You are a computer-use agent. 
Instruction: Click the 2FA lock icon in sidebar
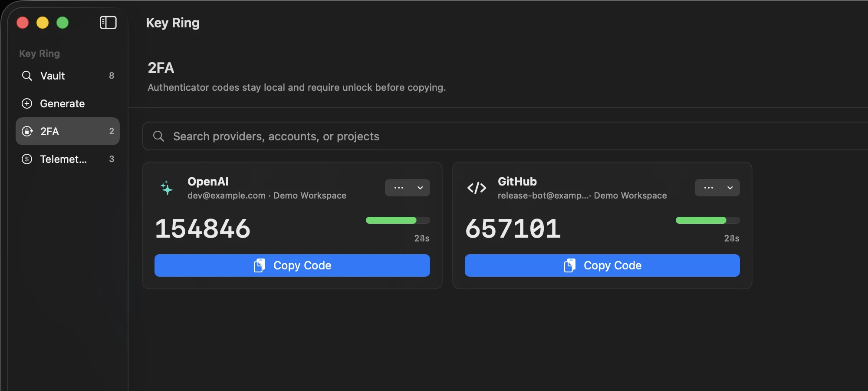tap(27, 131)
